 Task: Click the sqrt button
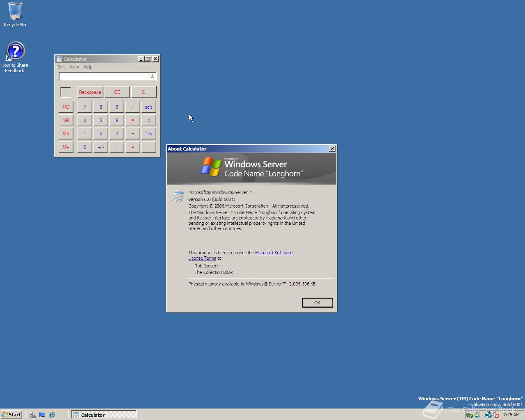click(149, 107)
